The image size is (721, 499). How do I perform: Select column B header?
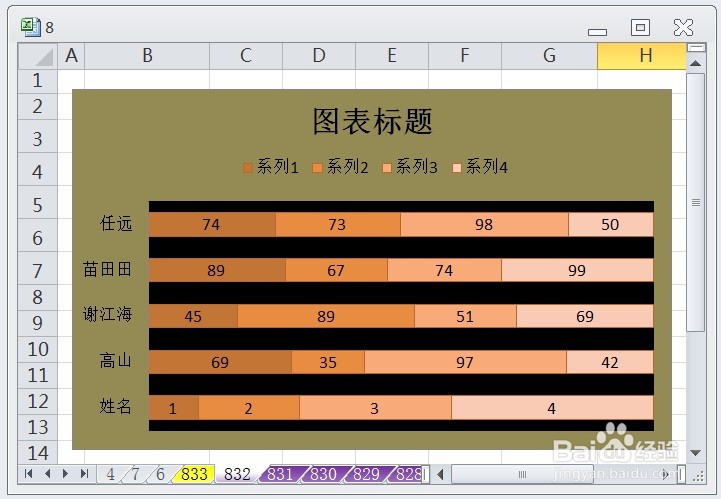pos(147,56)
